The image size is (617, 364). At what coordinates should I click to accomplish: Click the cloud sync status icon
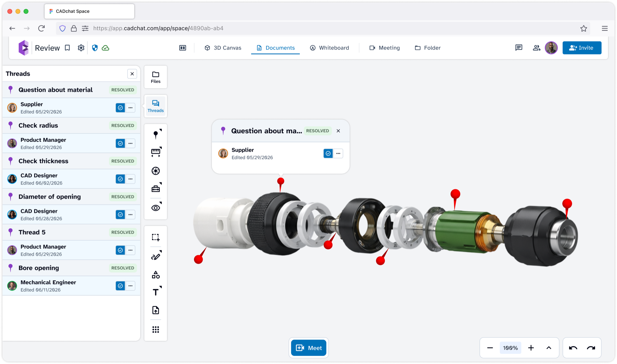[x=106, y=48]
